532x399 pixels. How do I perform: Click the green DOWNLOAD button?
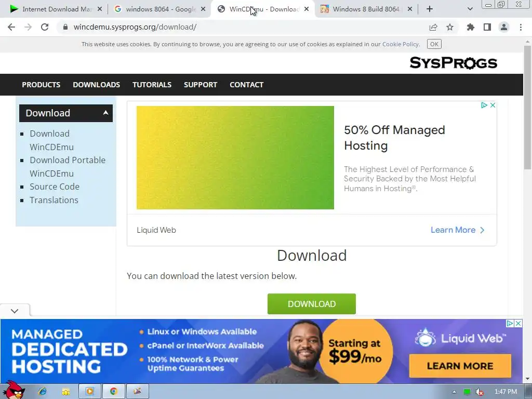point(312,304)
